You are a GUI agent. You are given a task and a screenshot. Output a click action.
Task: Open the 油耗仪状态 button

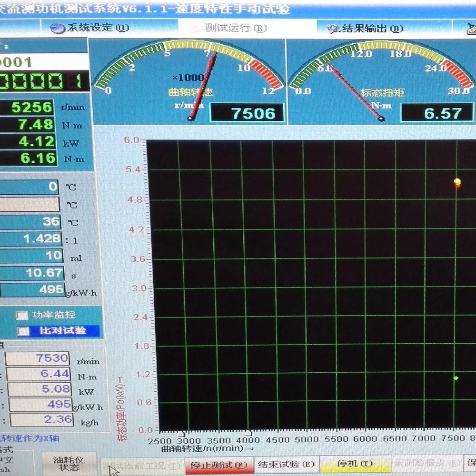pos(69,464)
